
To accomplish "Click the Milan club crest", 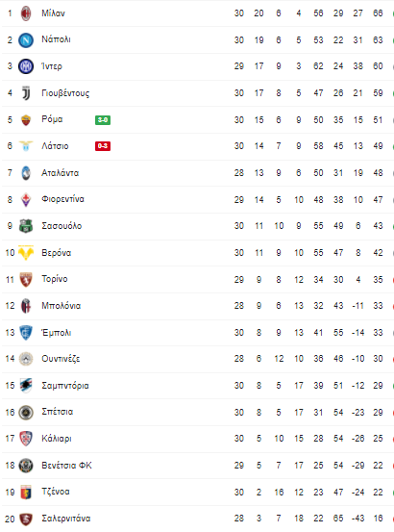I will (26, 13).
